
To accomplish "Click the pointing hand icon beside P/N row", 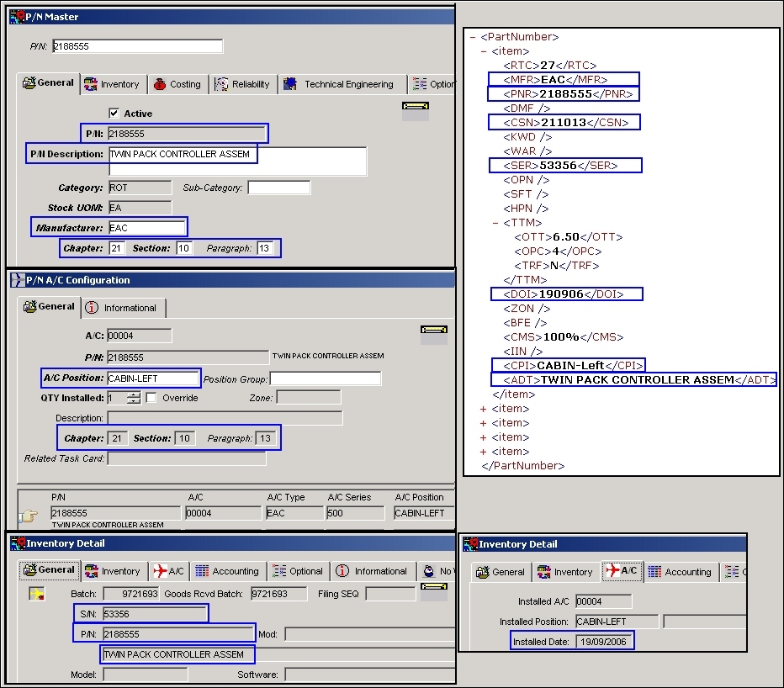I will click(29, 515).
